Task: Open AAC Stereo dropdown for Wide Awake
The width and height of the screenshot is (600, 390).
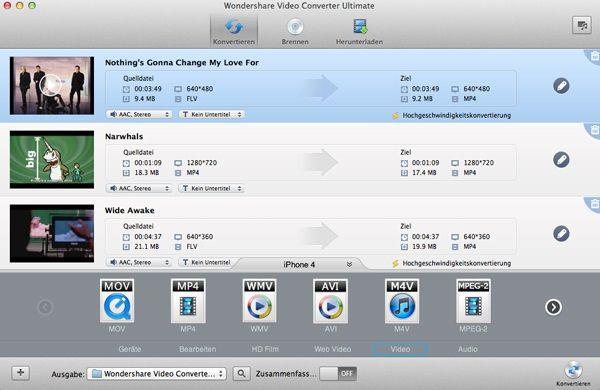Action: pyautogui.click(x=139, y=262)
